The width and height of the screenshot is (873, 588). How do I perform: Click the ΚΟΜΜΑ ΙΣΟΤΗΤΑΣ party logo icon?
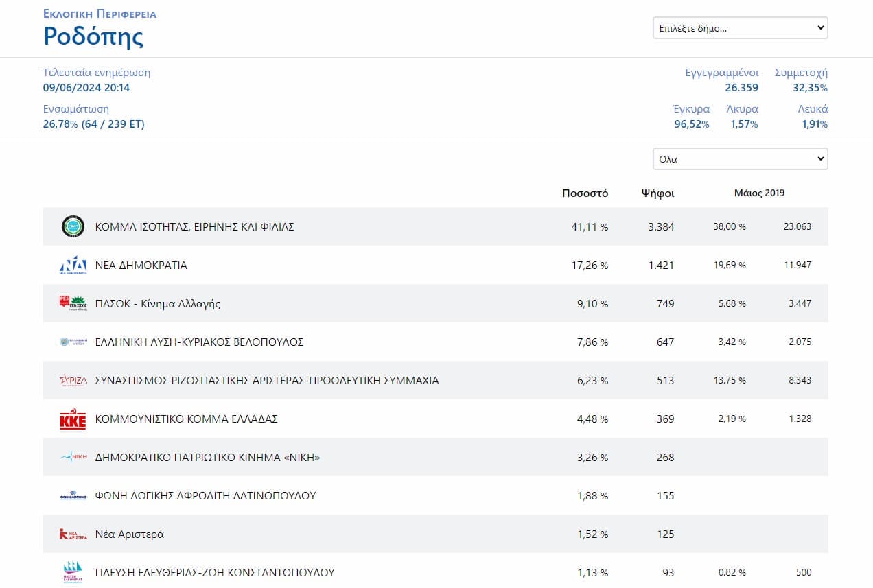pyautogui.click(x=73, y=226)
